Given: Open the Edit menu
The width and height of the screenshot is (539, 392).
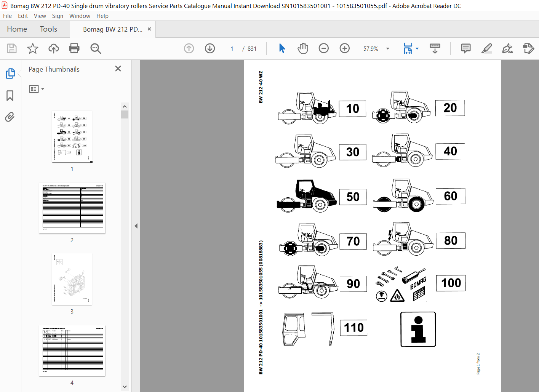Looking at the screenshot, I should (23, 16).
